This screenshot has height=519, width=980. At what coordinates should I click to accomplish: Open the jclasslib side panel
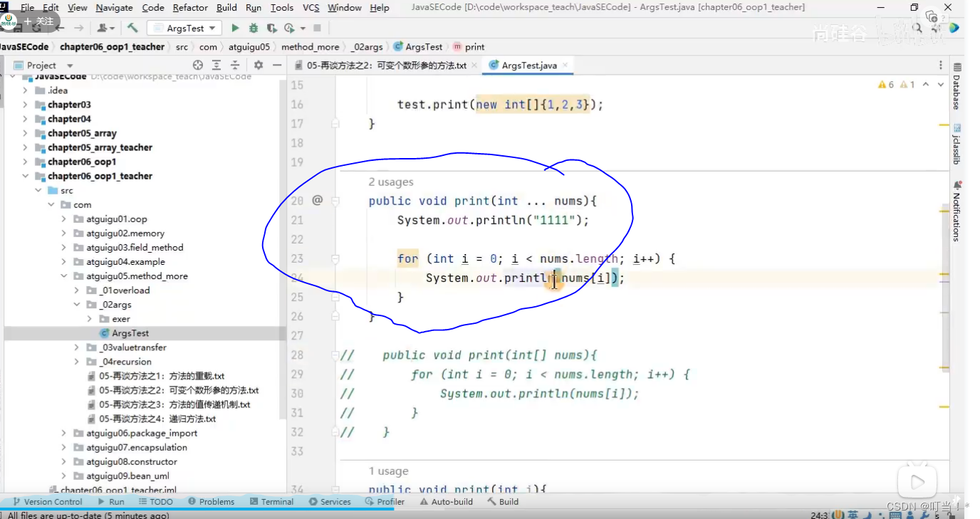(956, 145)
